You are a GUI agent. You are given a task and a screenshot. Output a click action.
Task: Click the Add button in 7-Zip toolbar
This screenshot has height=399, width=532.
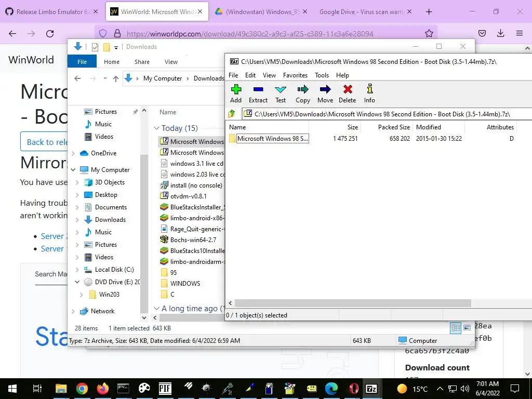236,94
